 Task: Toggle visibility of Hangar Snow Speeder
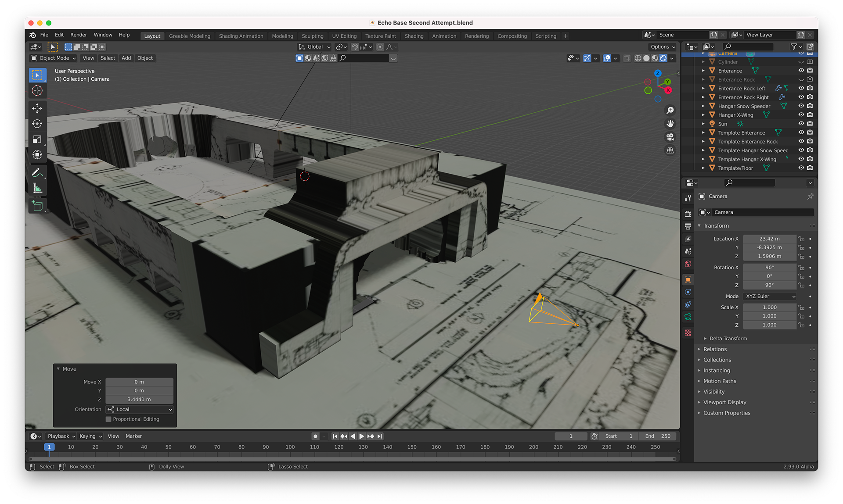tap(801, 106)
